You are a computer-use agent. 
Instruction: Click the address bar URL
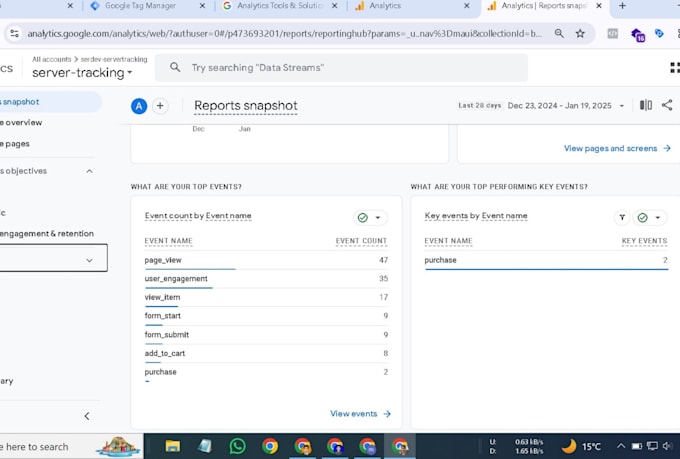[284, 33]
